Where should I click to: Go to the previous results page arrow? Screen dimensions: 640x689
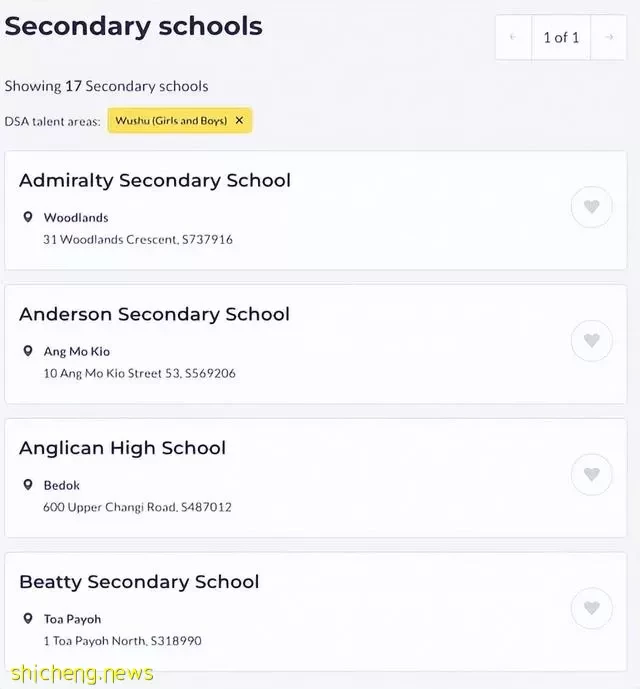pyautogui.click(x=513, y=37)
